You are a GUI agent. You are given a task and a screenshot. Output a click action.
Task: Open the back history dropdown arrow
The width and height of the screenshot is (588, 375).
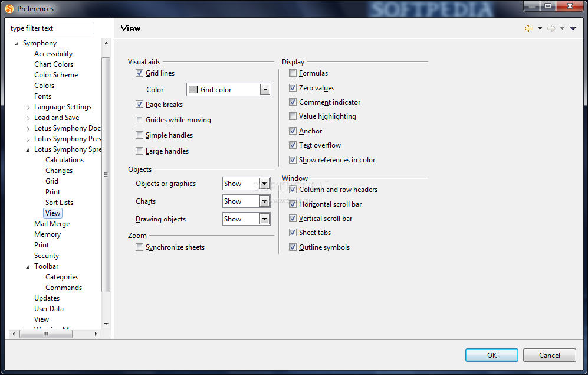540,28
